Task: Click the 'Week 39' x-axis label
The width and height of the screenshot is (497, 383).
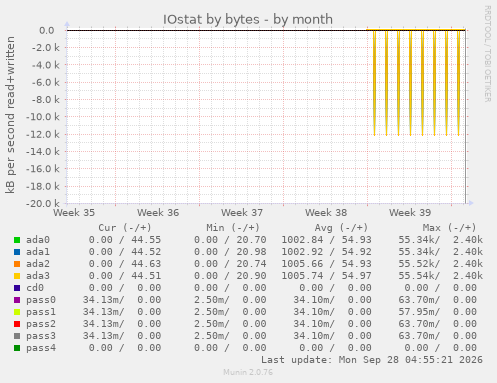Action: point(410,213)
